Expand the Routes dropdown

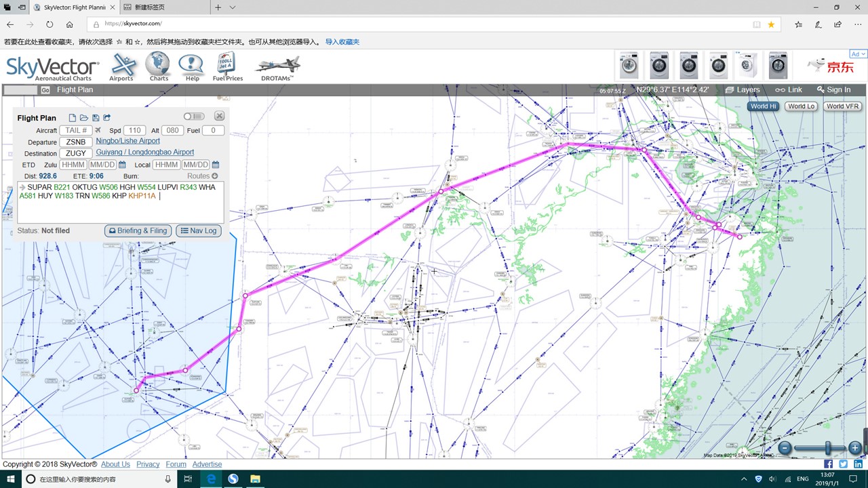click(203, 176)
